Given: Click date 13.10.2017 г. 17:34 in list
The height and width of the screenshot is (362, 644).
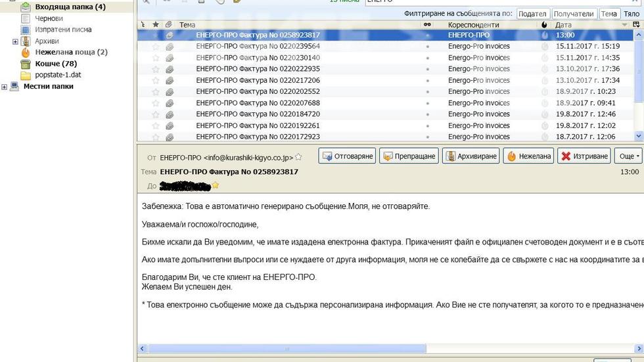Looking at the screenshot, I should (x=587, y=80).
